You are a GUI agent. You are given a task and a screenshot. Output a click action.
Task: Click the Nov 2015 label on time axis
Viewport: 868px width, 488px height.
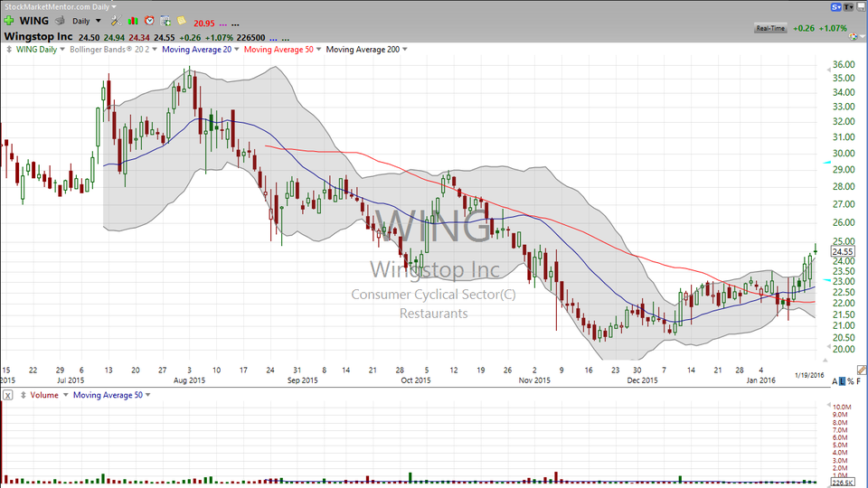(534, 380)
